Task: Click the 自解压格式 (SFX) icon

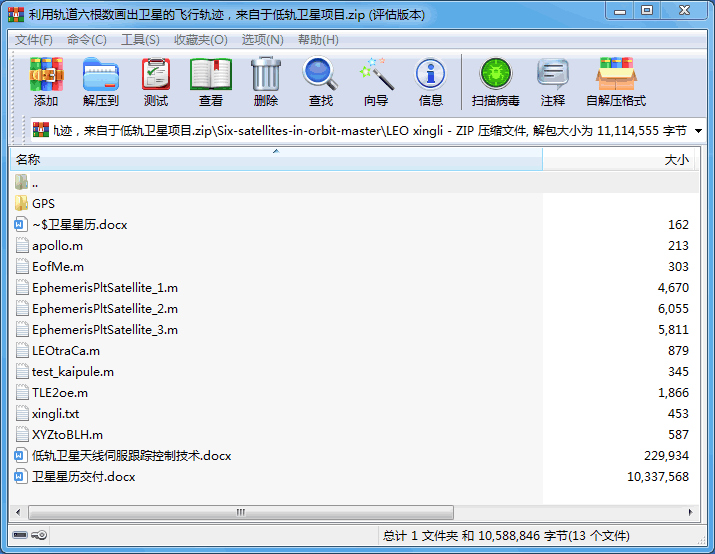Action: tap(616, 73)
